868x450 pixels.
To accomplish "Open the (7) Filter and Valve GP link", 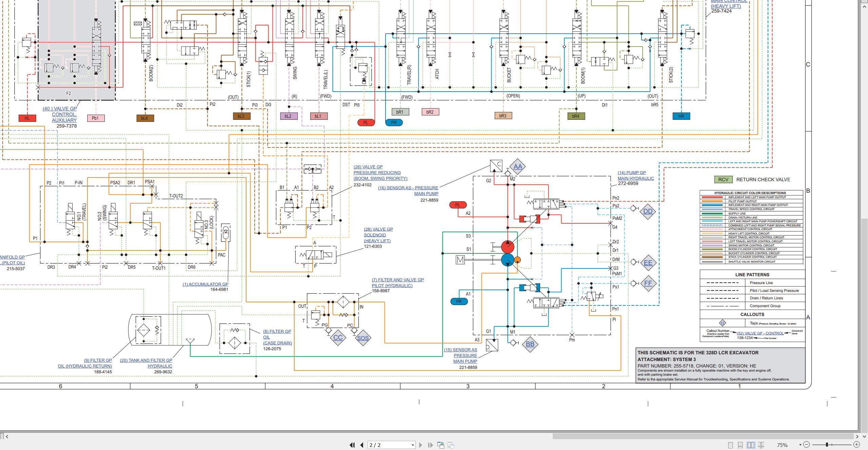I will click(398, 283).
